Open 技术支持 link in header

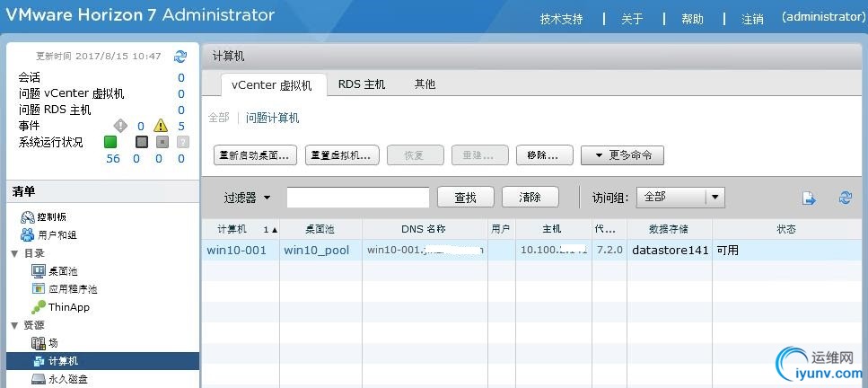561,19
